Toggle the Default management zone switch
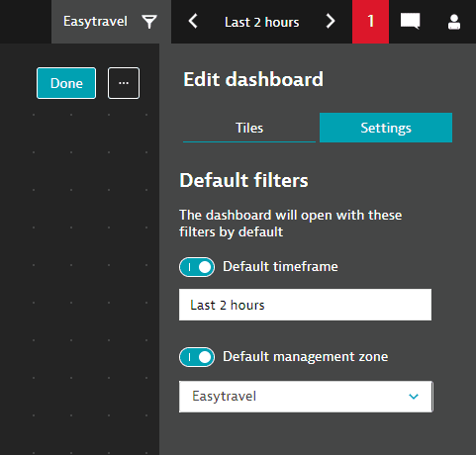 pos(197,357)
